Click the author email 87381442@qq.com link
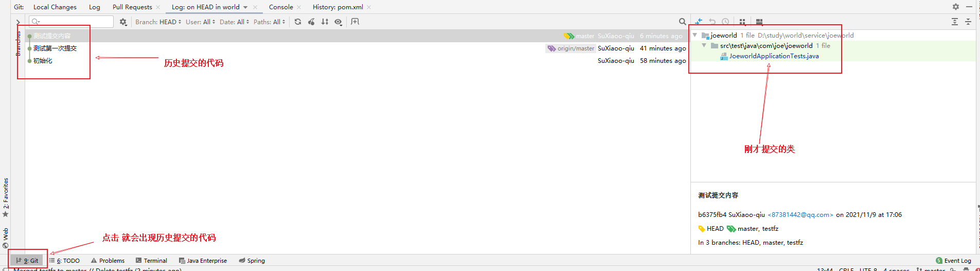The image size is (980, 271). tap(800, 215)
